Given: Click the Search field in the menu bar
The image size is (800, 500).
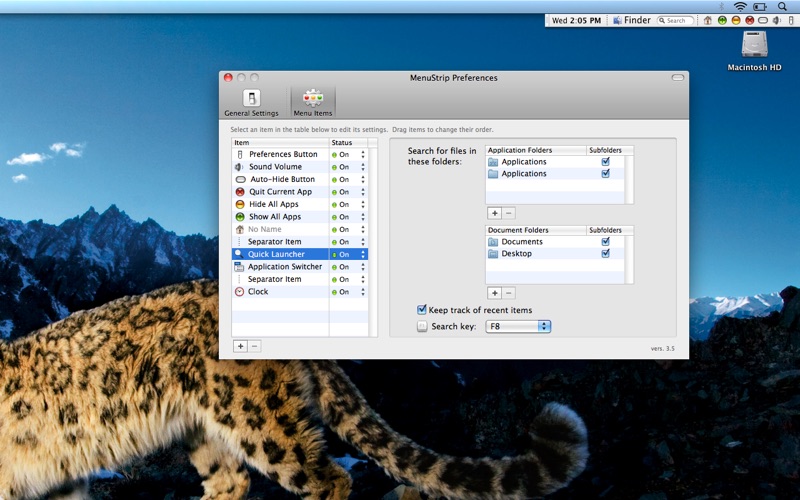Looking at the screenshot, I should click(676, 20).
